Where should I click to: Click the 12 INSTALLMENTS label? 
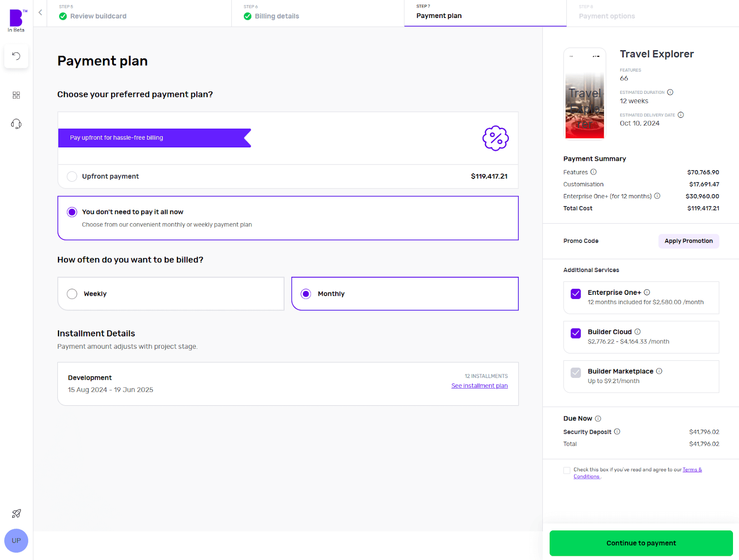486,376
